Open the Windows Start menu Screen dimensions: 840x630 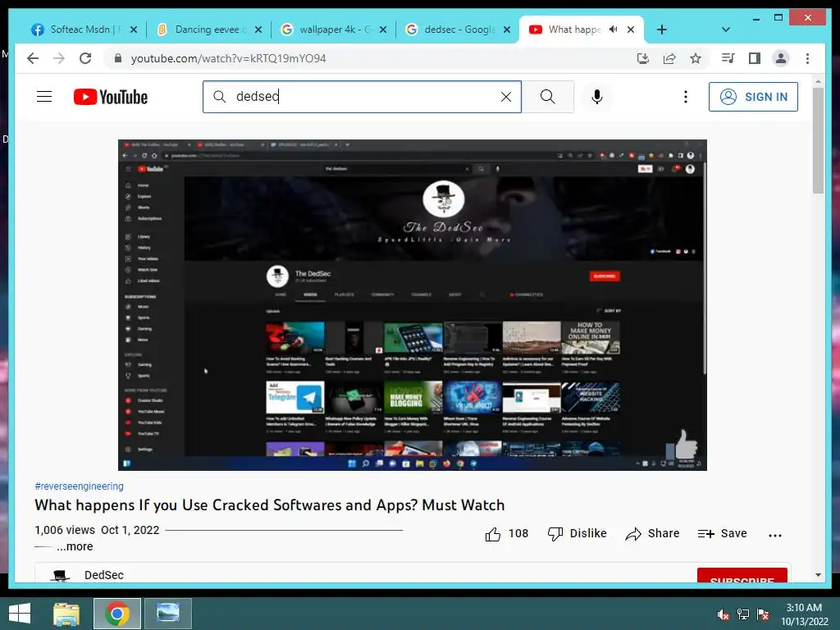coord(20,614)
